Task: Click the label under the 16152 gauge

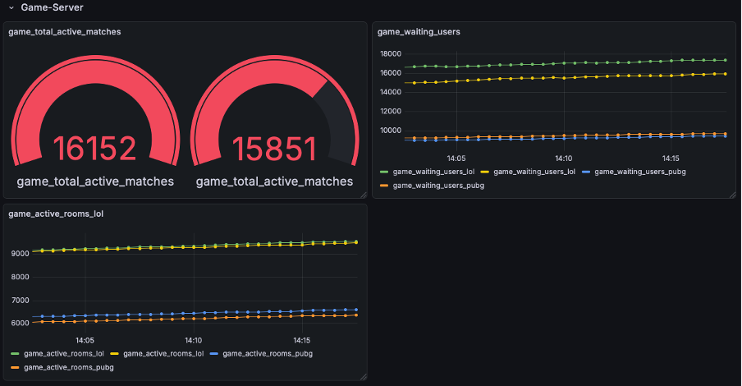Action: pyautogui.click(x=95, y=182)
